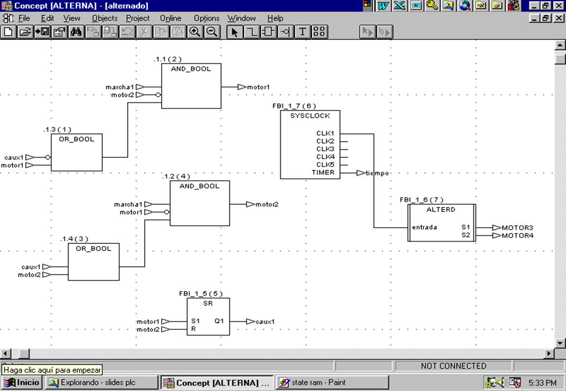Open the Project menu
The image size is (566, 392).
click(x=138, y=18)
